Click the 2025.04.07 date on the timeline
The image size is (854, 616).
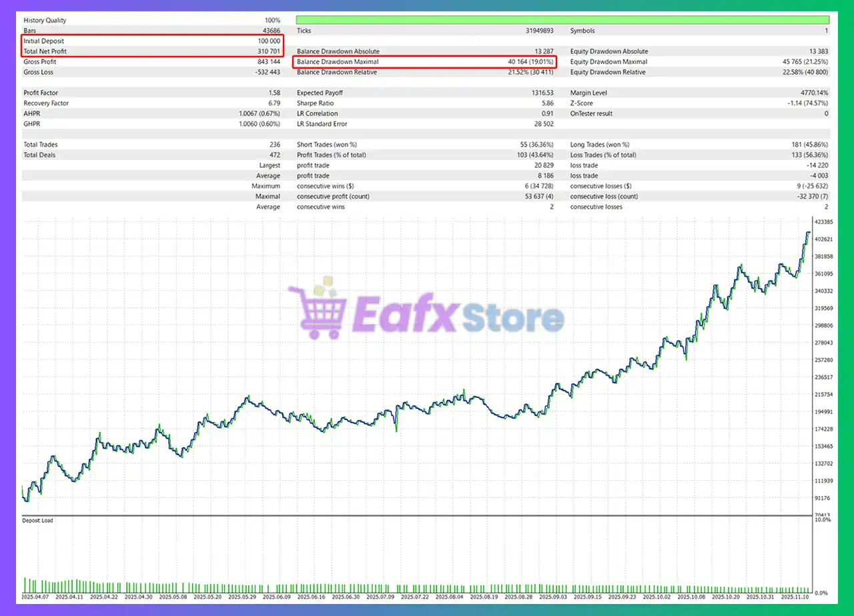pos(36,598)
